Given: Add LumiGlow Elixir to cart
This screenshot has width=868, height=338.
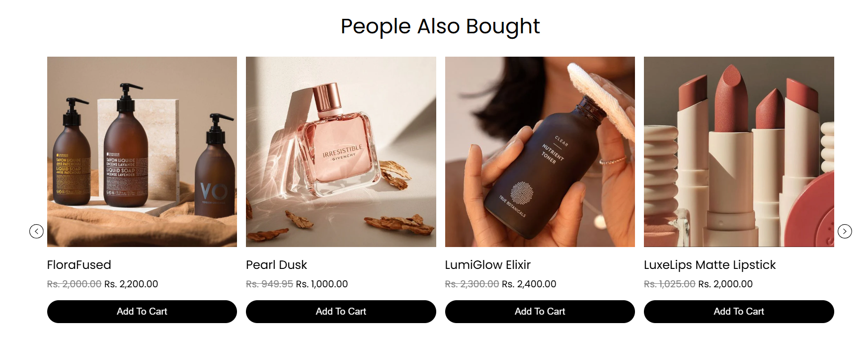Looking at the screenshot, I should pos(540,312).
